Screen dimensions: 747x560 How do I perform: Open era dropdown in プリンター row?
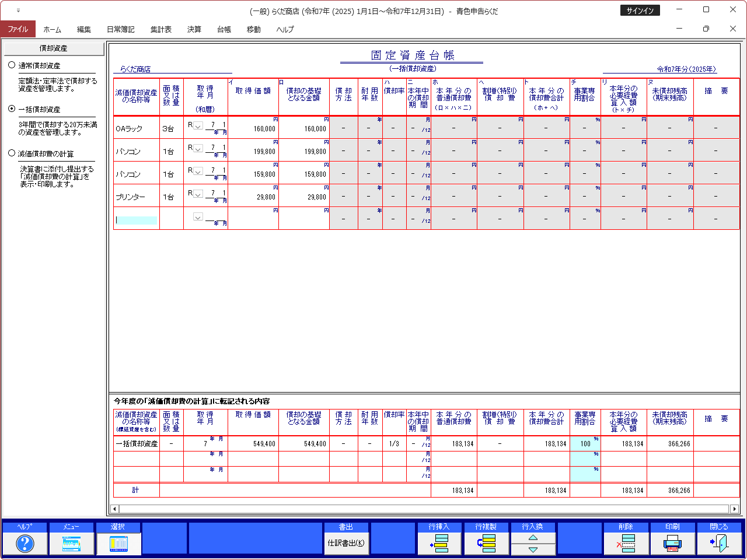point(198,194)
